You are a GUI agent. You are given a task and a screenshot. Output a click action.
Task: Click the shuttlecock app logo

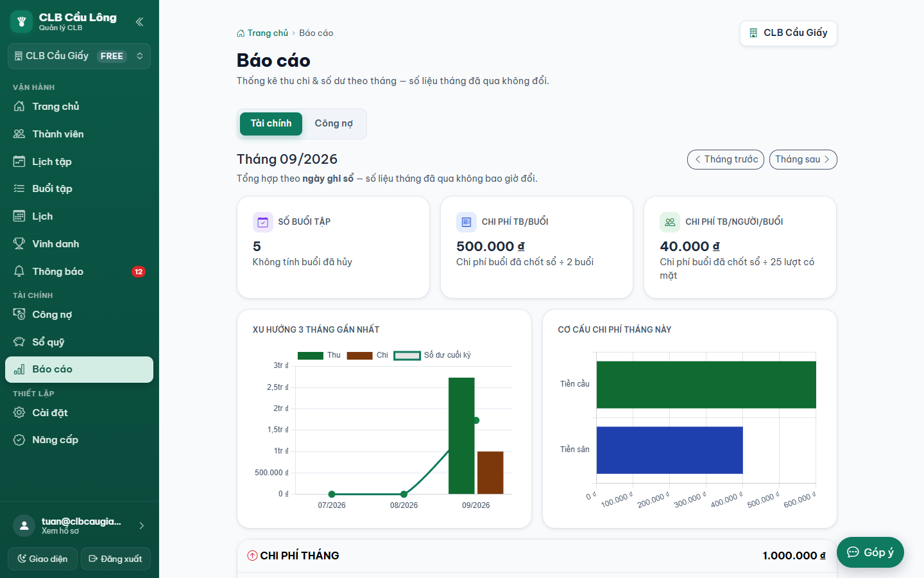[x=21, y=21]
